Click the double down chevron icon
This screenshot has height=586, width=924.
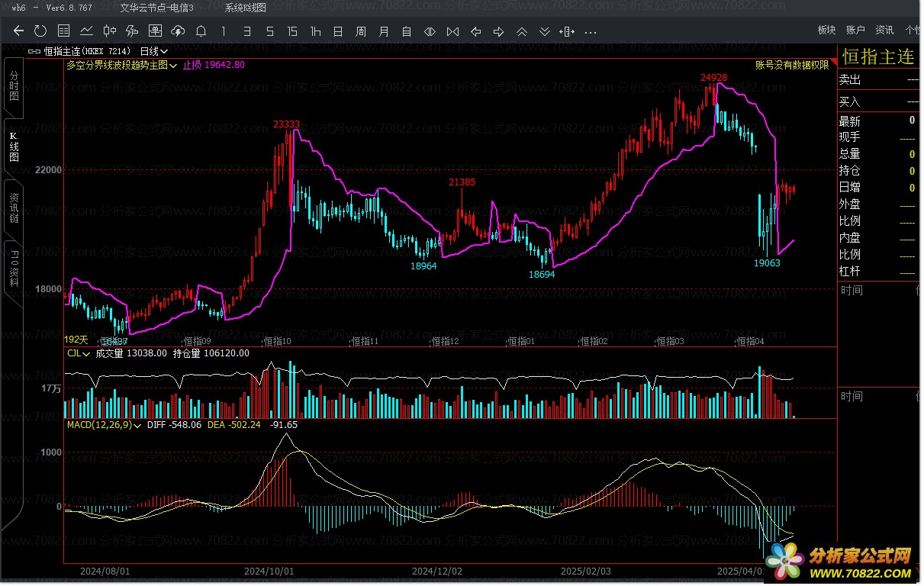coord(545,31)
